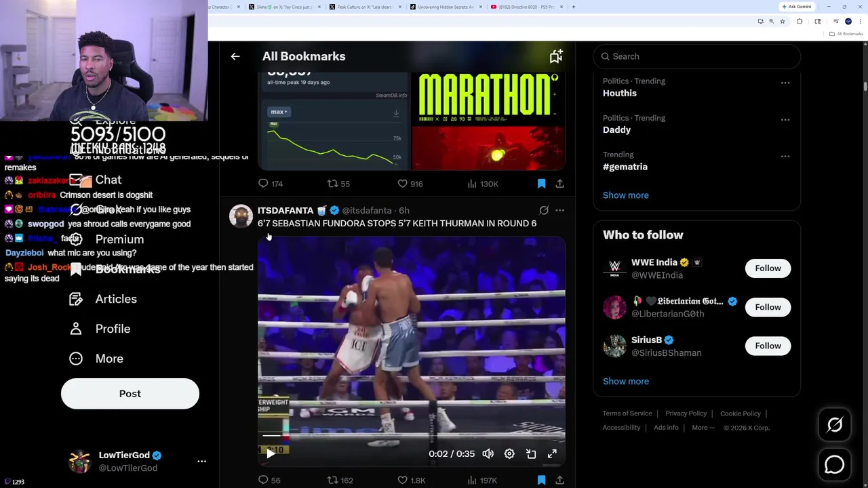
Task: Follow WWE India
Action: (x=768, y=268)
